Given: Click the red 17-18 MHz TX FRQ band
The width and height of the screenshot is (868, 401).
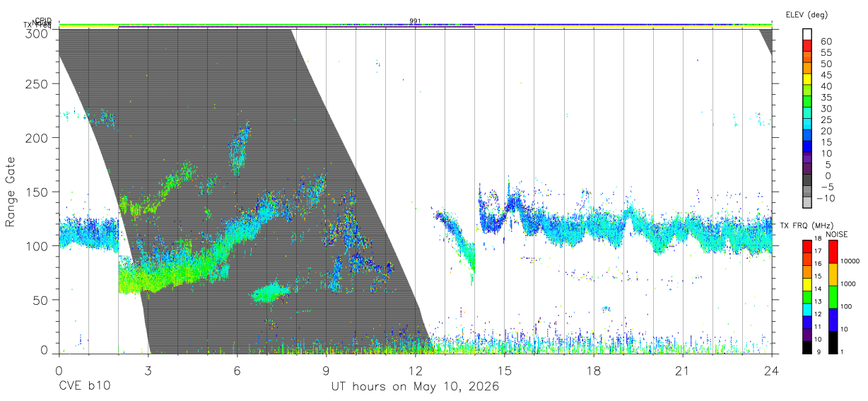Looking at the screenshot, I should pyautogui.click(x=807, y=247).
